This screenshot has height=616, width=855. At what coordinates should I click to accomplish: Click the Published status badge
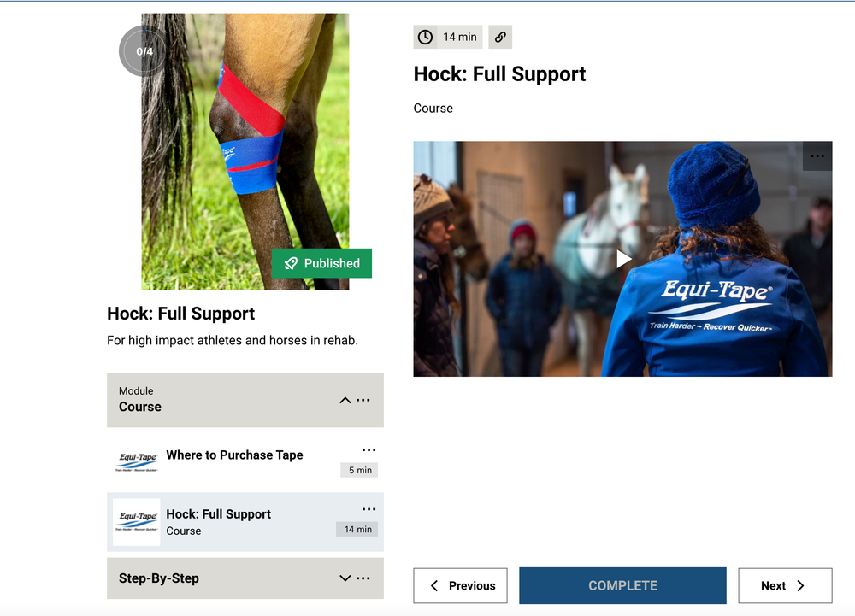coord(321,263)
